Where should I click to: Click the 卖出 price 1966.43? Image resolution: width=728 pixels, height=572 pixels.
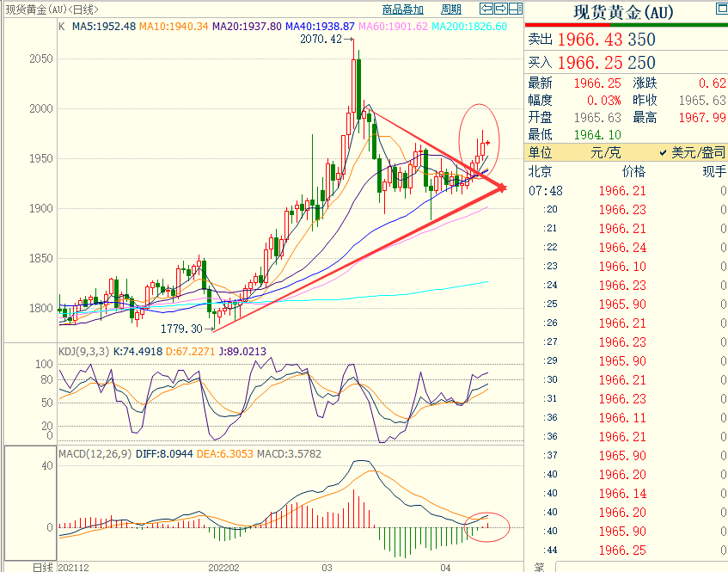click(x=590, y=40)
